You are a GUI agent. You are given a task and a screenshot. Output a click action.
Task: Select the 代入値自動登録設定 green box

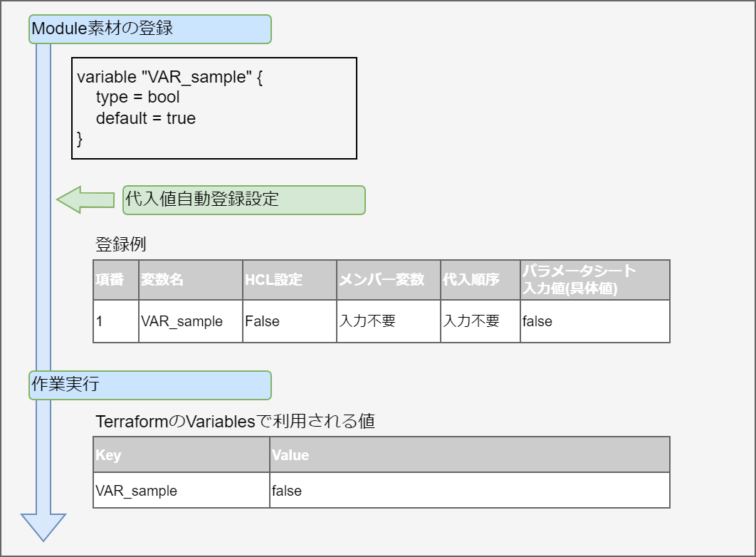click(x=243, y=200)
